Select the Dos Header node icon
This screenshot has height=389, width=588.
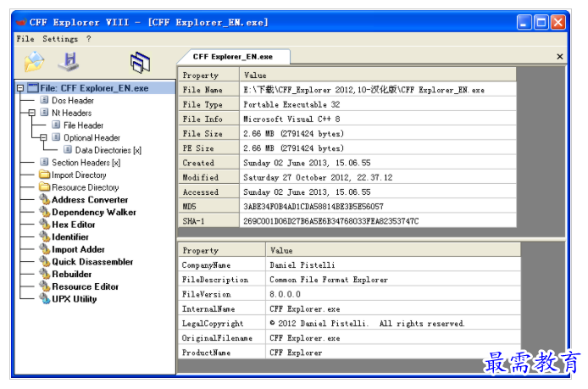coord(44,100)
